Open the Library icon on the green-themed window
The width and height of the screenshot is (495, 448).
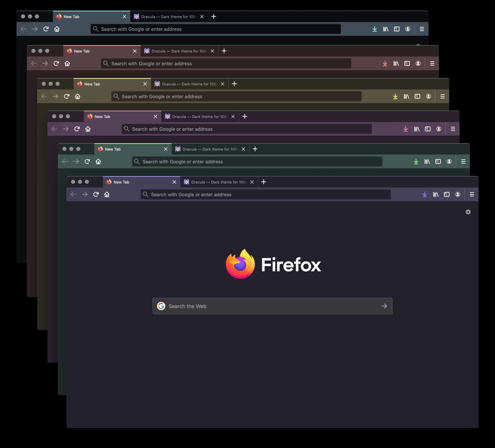point(427,161)
